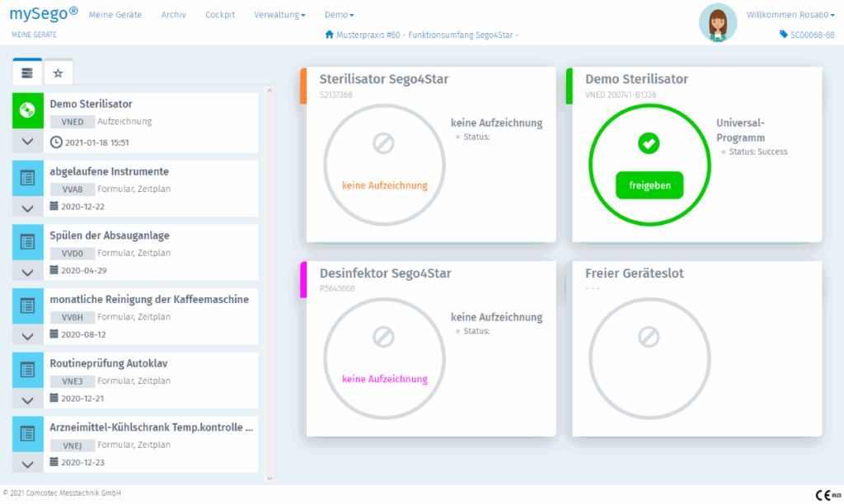Click the calendar icon beside 2020-12-21
Screen dimensions: 844x504
(54, 398)
